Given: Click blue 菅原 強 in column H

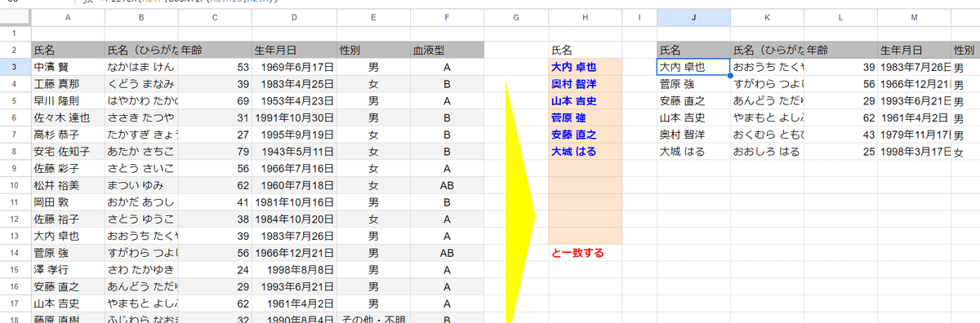Looking at the screenshot, I should click(x=586, y=117).
